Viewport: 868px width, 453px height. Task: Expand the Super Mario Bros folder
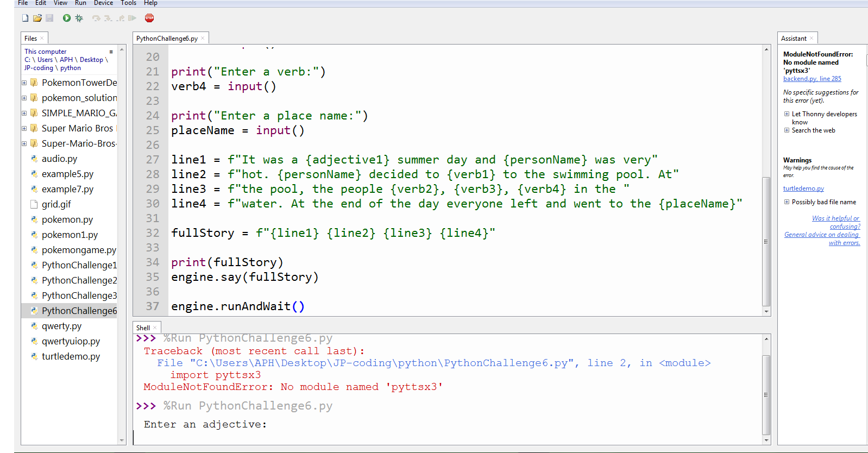[x=24, y=128]
